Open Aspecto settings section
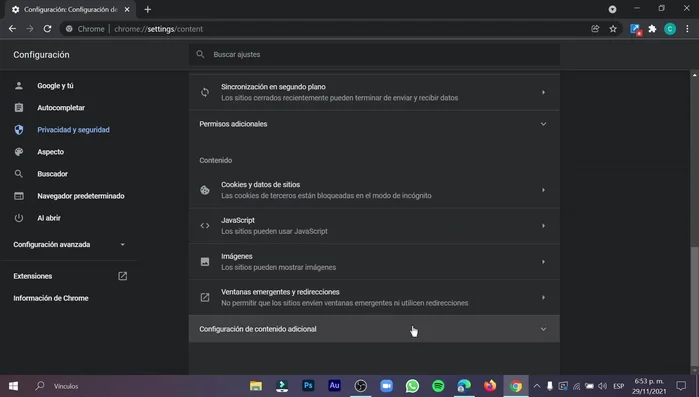 click(50, 152)
